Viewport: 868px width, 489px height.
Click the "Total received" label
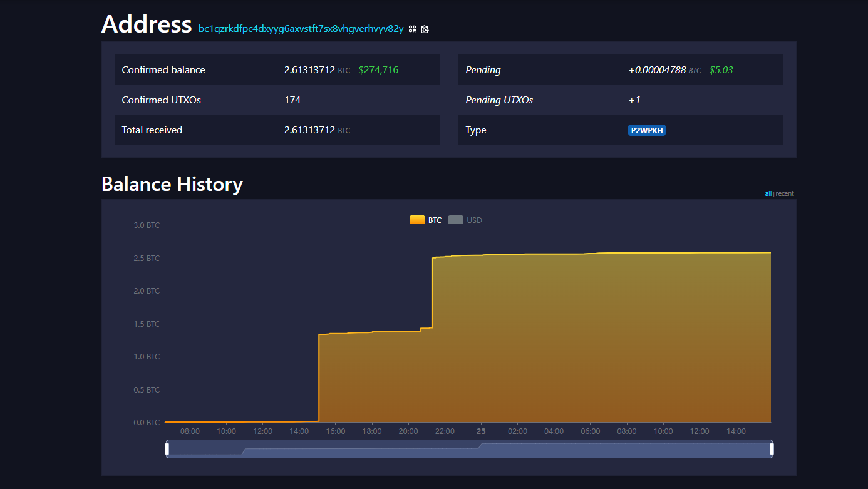[152, 130]
